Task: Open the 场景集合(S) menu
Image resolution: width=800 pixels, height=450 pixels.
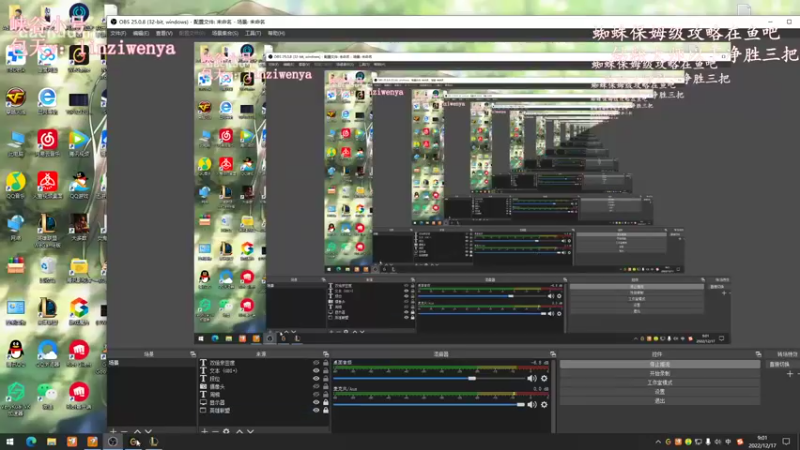Action: click(x=225, y=33)
